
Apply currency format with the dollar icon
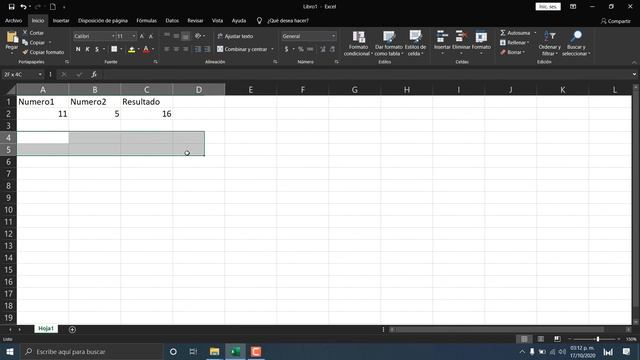click(287, 49)
